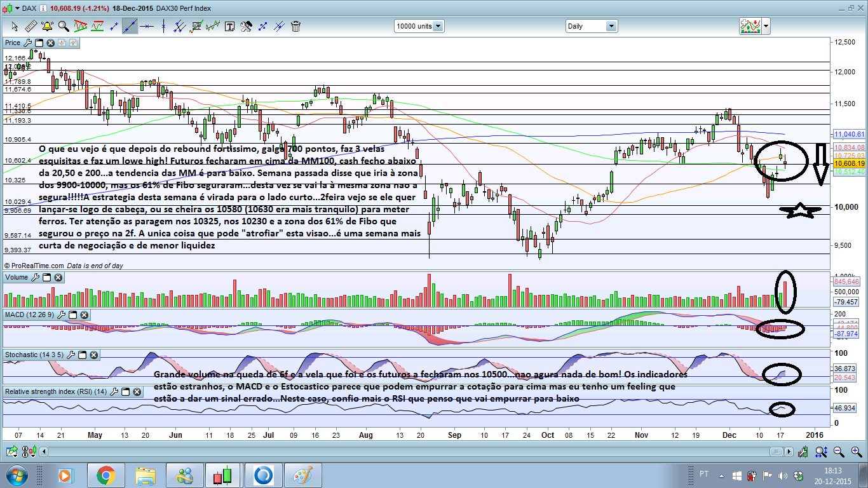
Task: Select the text annotation tool
Action: click(x=229, y=26)
